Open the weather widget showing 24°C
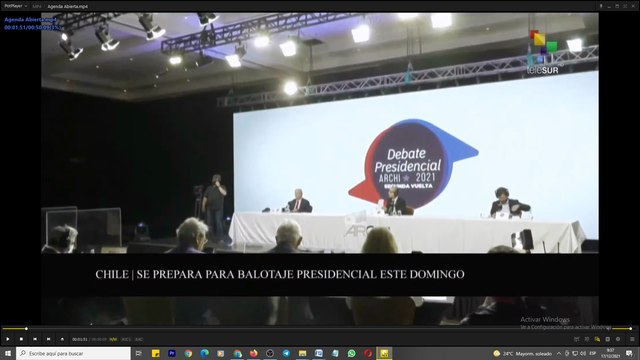The image size is (640, 360). tap(522, 353)
